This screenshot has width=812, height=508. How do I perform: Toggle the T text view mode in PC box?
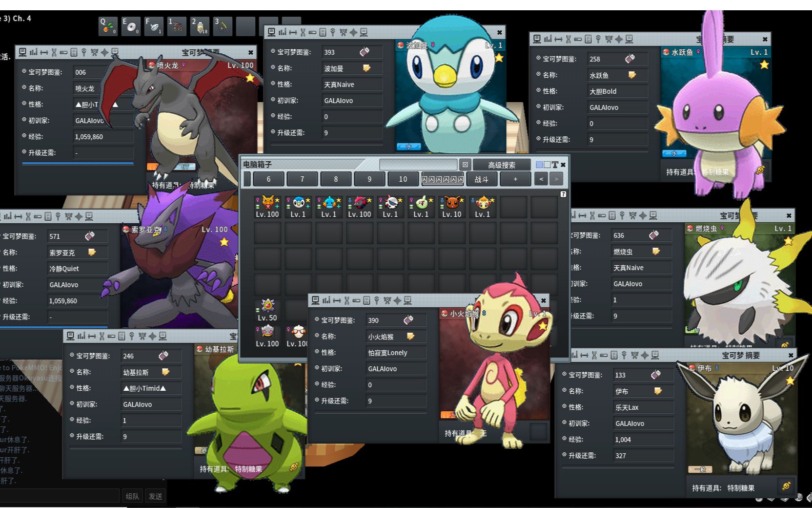tap(555, 165)
